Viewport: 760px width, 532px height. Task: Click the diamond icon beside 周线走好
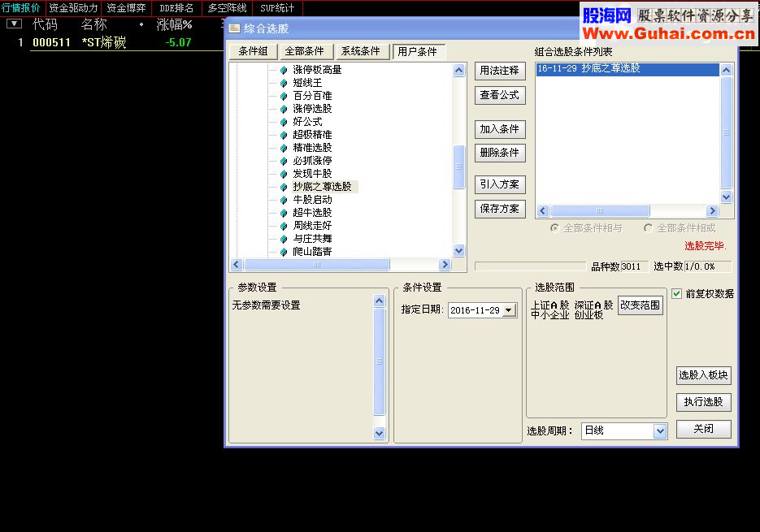[x=284, y=226]
